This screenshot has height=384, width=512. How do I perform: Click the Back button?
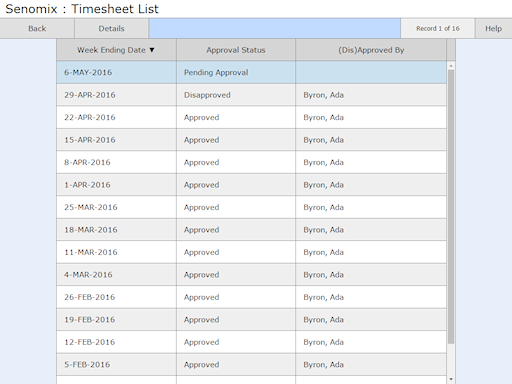click(x=37, y=29)
